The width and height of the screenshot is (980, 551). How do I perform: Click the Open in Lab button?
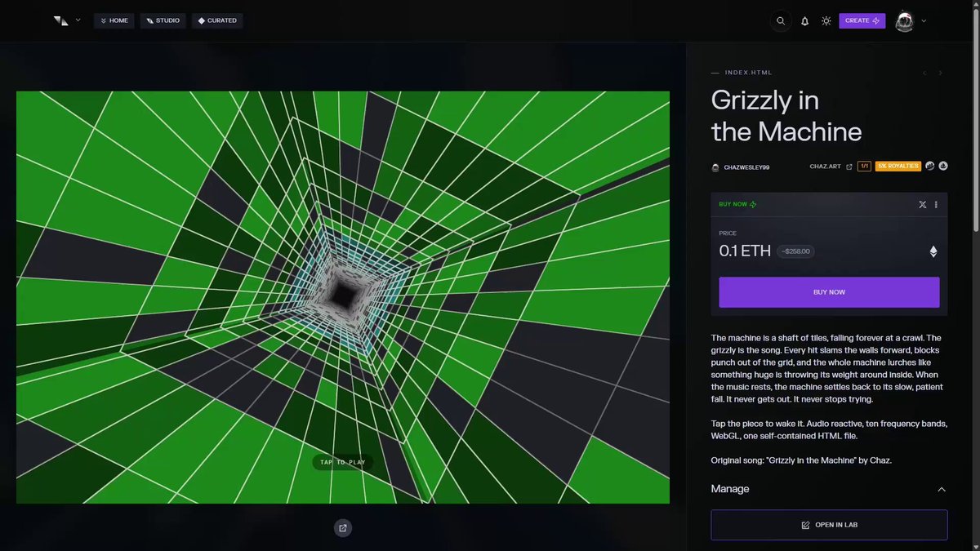829,525
